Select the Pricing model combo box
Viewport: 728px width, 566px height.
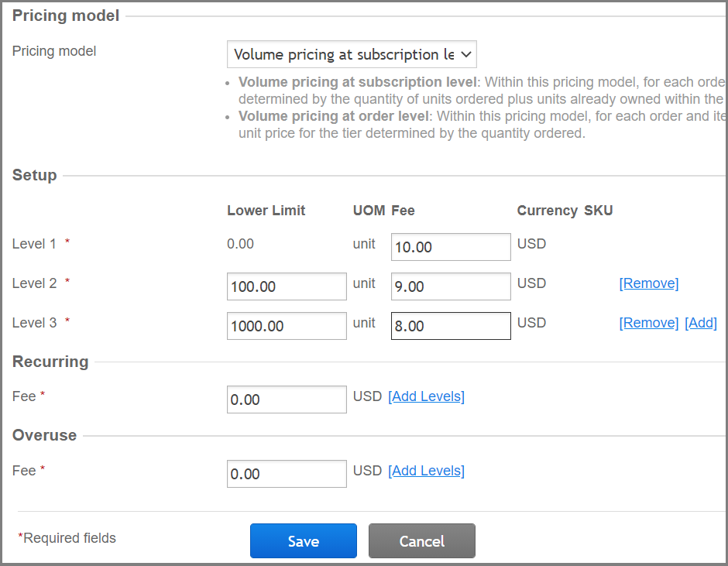351,54
